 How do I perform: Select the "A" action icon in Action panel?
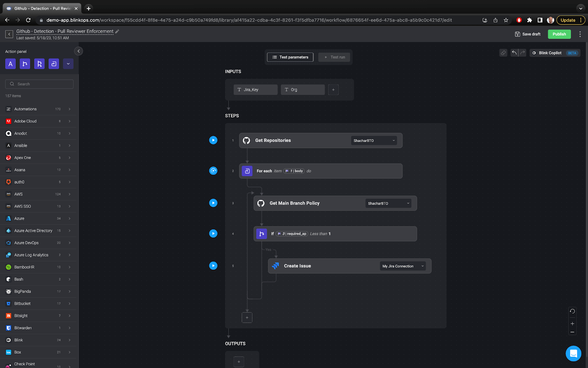point(10,63)
